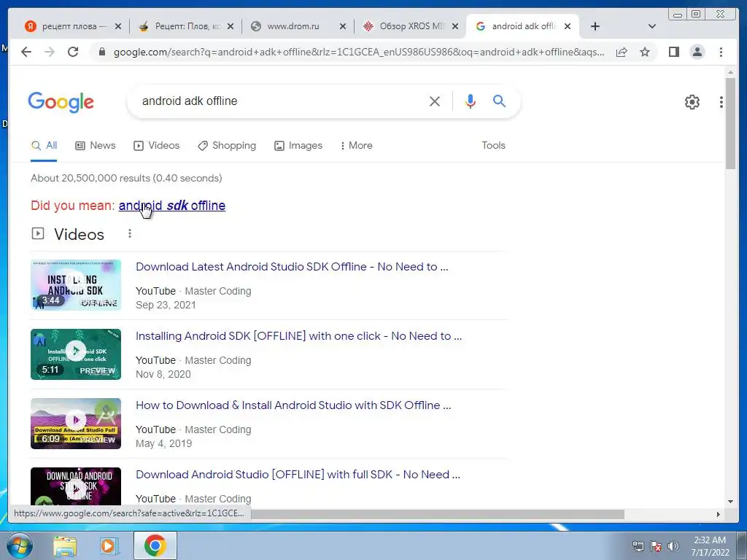Image resolution: width=747 pixels, height=560 pixels.
Task: Bookmark this page with the star icon
Action: 645,52
